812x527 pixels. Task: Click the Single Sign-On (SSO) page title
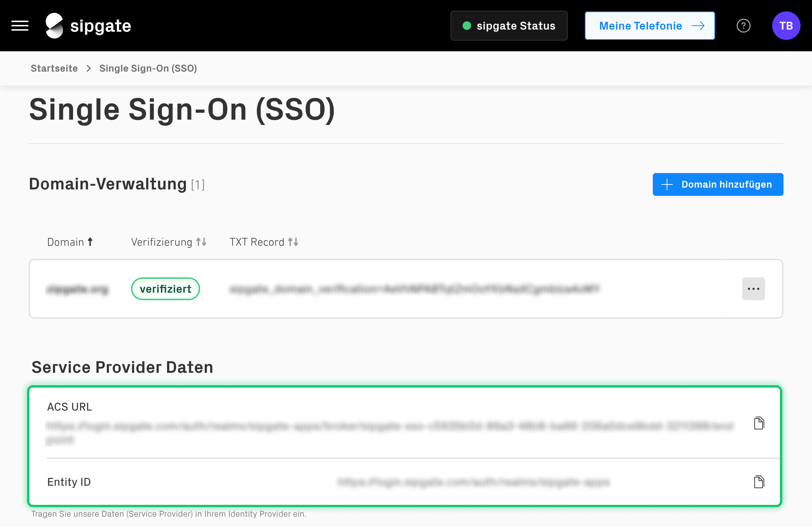(182, 110)
